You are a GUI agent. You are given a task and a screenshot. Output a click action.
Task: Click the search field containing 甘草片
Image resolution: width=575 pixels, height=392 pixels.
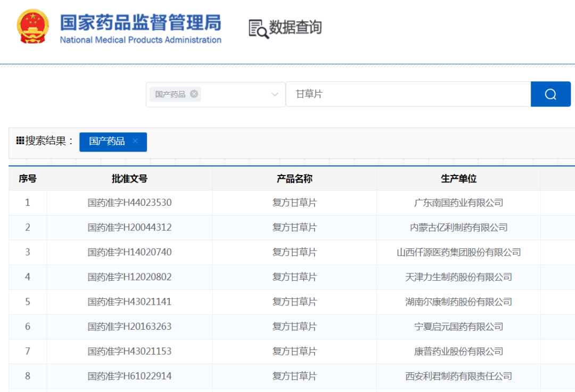click(x=408, y=94)
